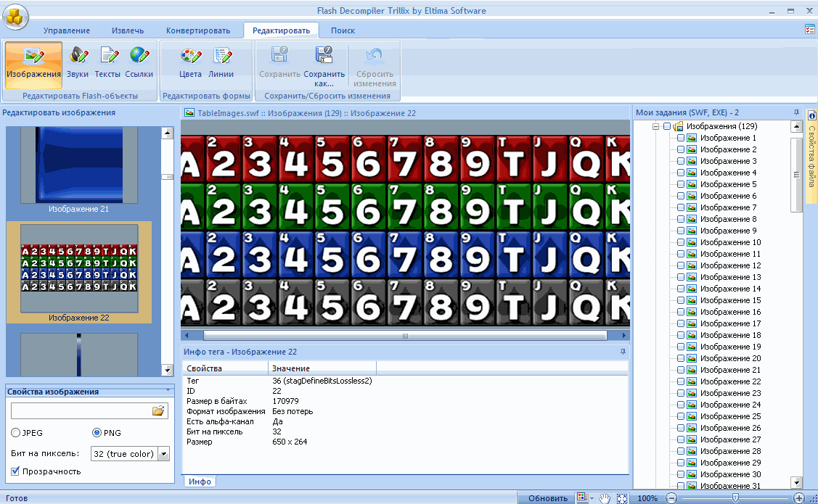Collapse the Изображения (129) tree node
818x504 pixels.
(x=655, y=126)
